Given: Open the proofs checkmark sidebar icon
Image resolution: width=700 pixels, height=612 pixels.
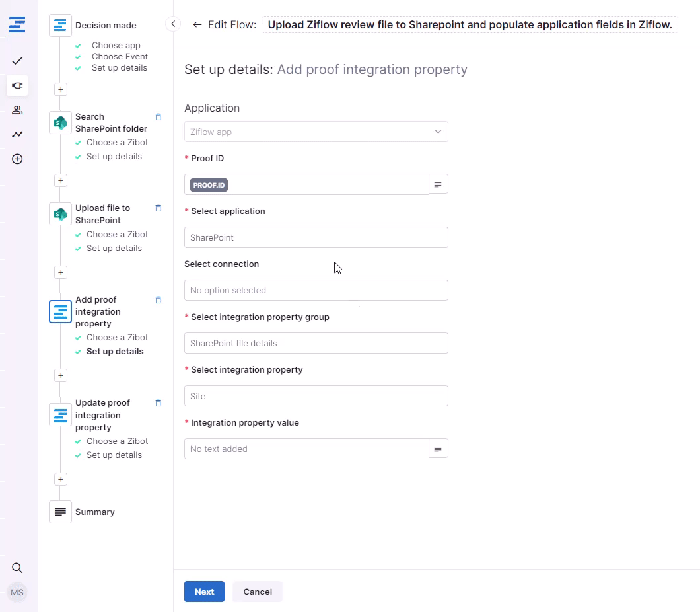Looking at the screenshot, I should tap(17, 61).
